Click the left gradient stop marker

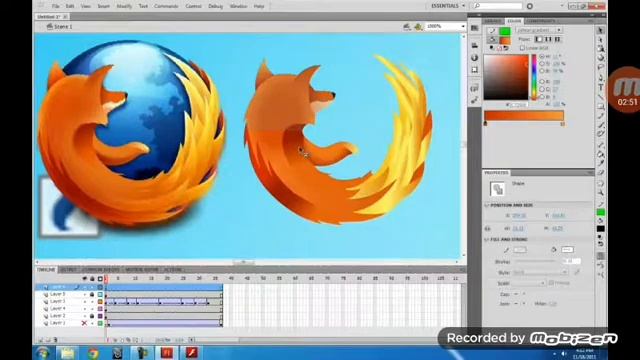coord(485,123)
